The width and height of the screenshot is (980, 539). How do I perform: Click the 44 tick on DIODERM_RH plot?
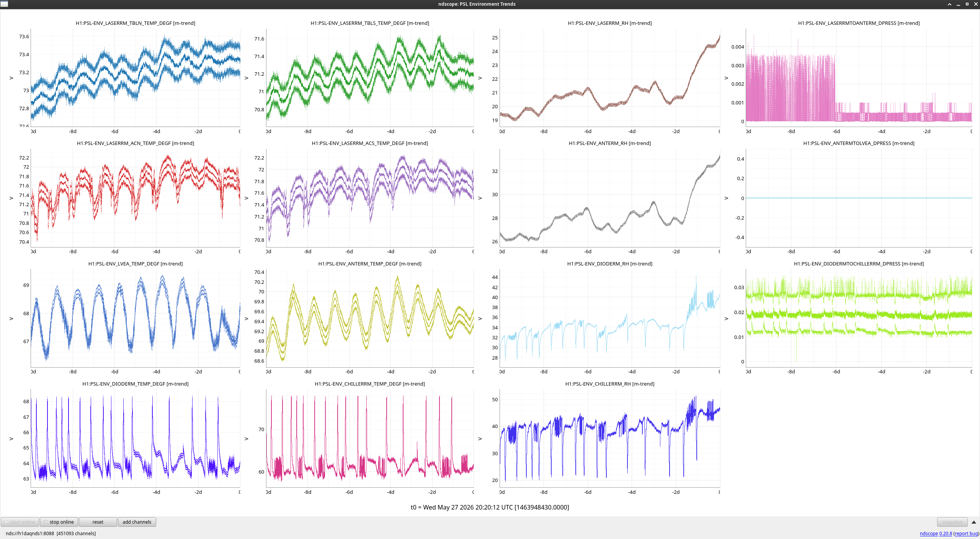point(495,277)
